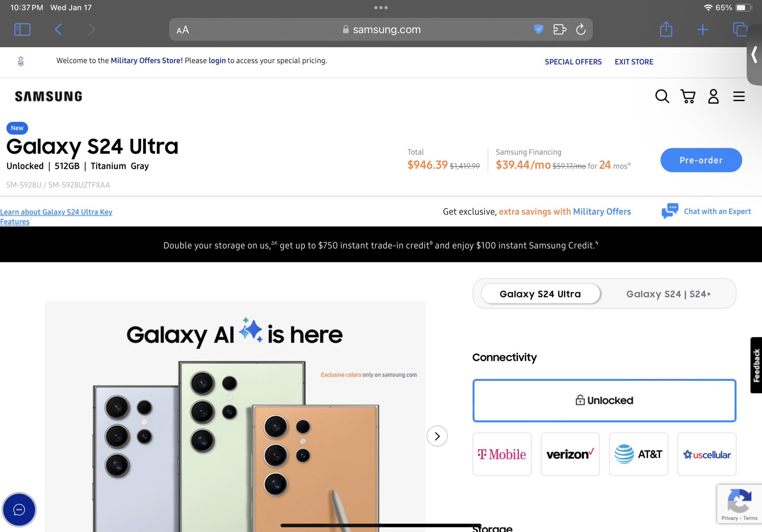Switch to Galaxy S24 | S24+ tab

pos(669,294)
